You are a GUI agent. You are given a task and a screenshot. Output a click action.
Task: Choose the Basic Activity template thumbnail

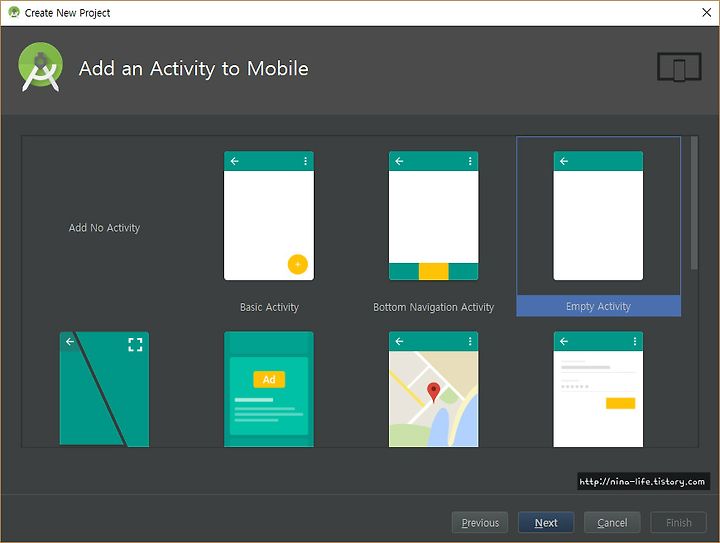point(269,216)
